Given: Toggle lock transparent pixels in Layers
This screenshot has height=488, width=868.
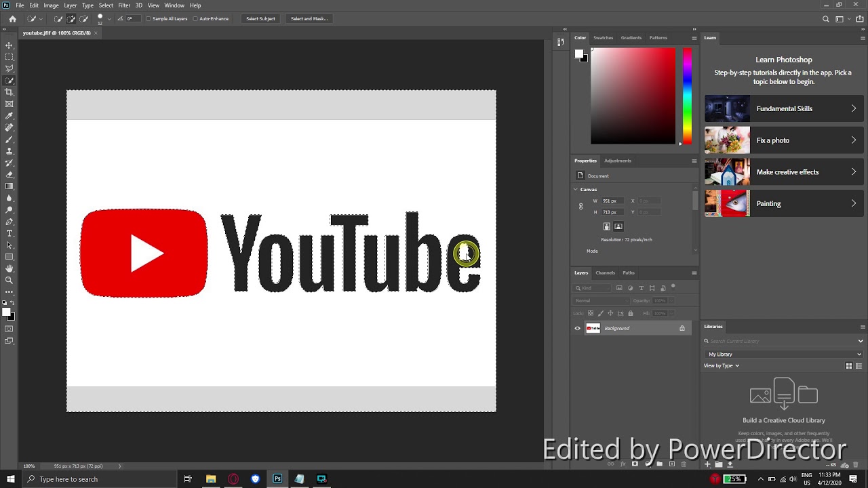Looking at the screenshot, I should tap(591, 313).
